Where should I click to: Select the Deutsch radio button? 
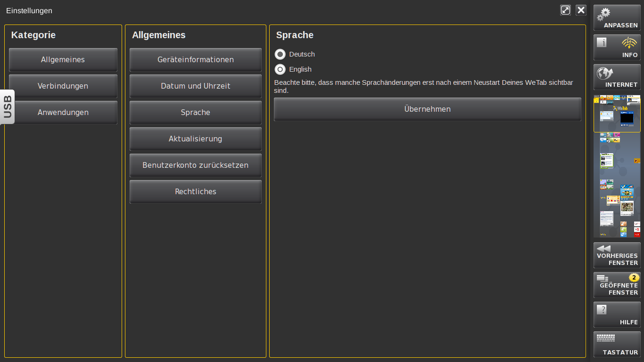pos(280,54)
